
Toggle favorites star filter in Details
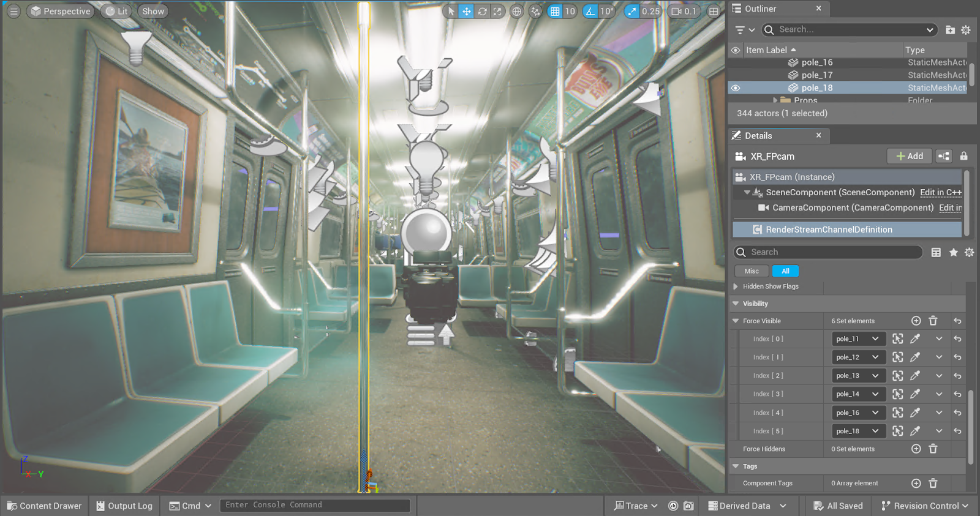[953, 252]
